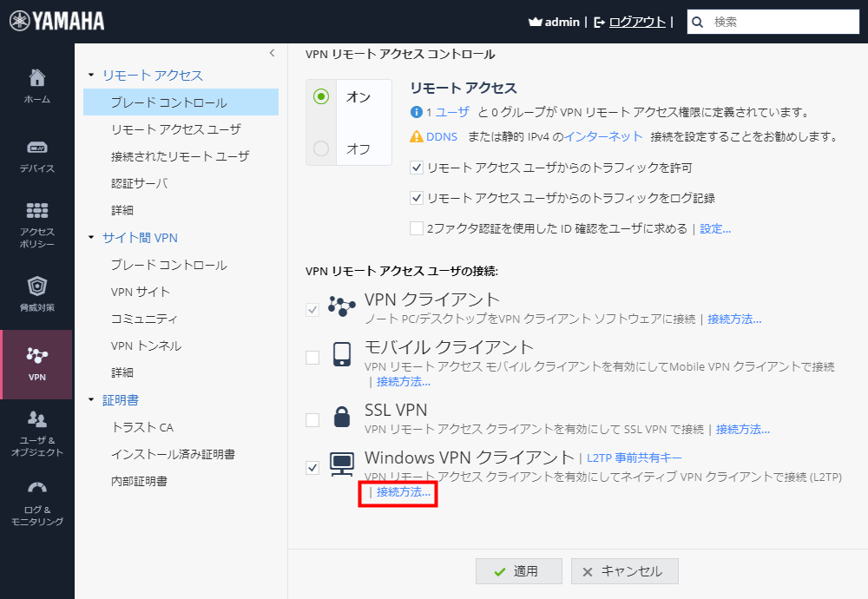Collapse the 証明書 section

[x=88, y=398]
